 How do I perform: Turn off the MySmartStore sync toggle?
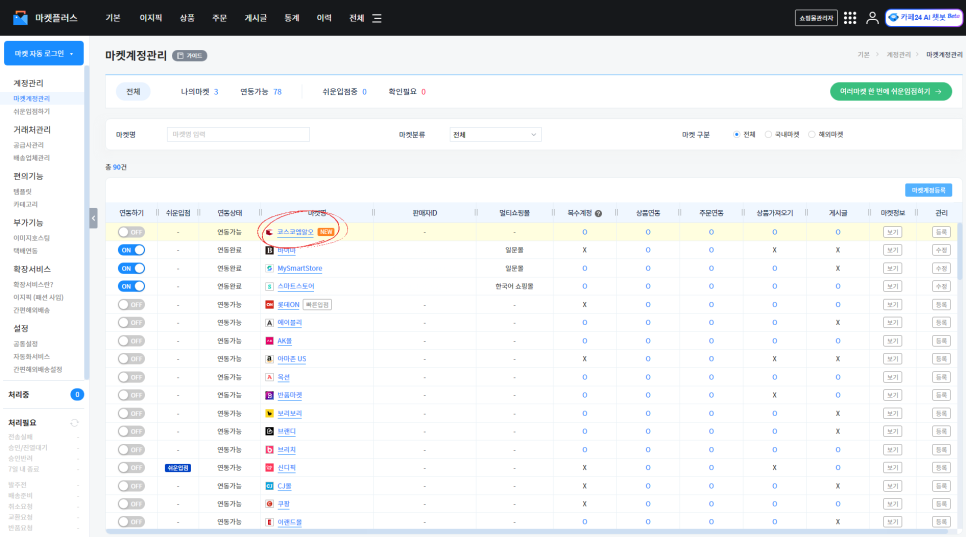pyautogui.click(x=131, y=268)
